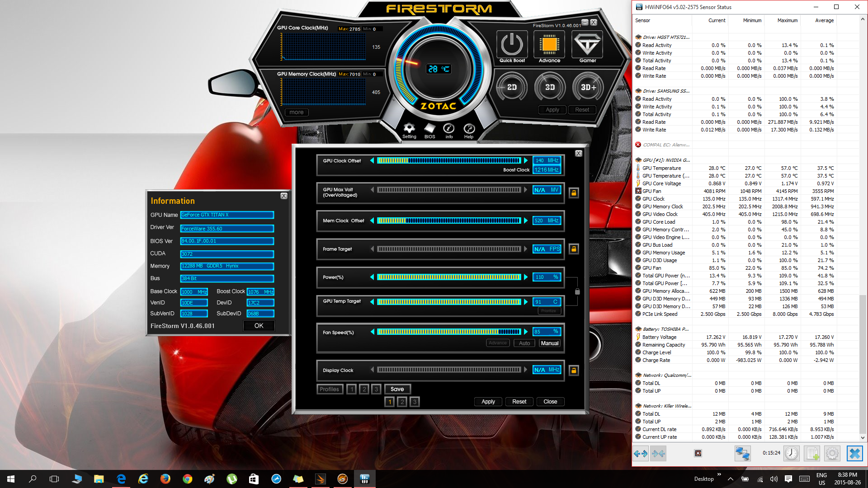Click HWiNFO Average column header
Viewport: 868px width, 488px height.
(824, 20)
